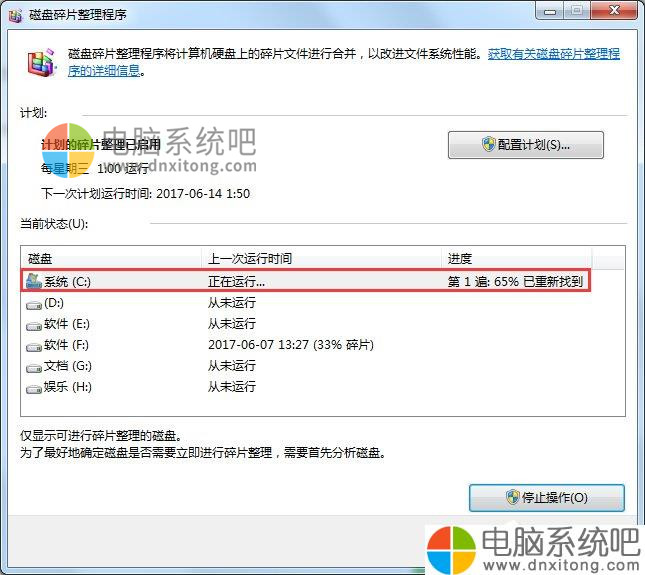Click the (D:) drive icon
The height and width of the screenshot is (575, 645).
pos(34,302)
